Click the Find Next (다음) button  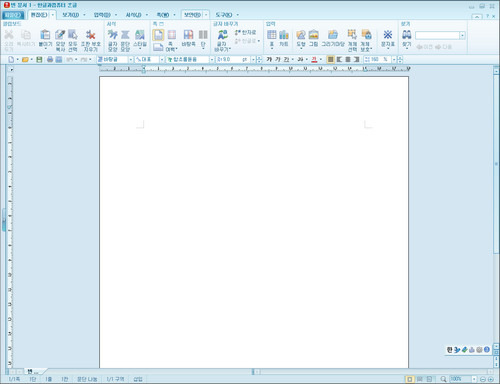point(443,47)
